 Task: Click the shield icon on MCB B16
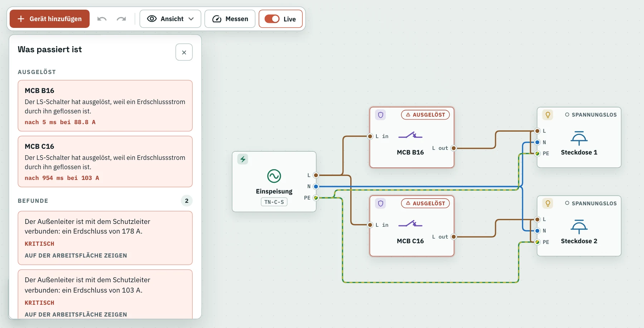(380, 115)
